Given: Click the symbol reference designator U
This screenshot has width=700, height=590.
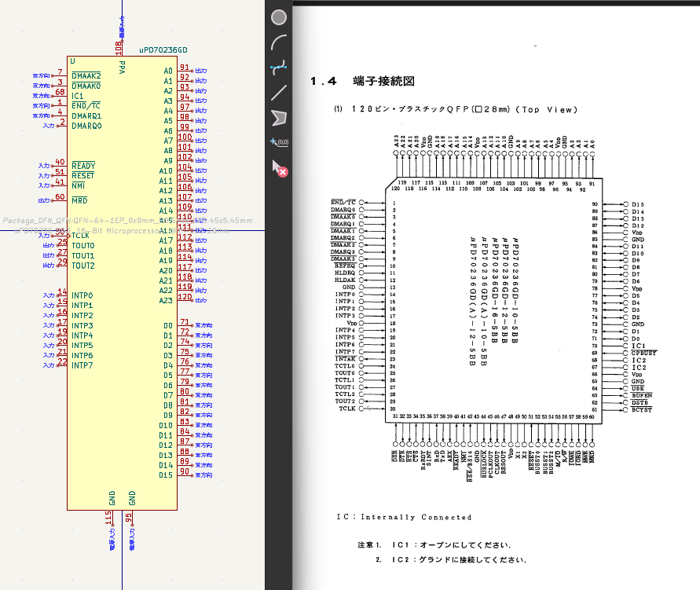Looking at the screenshot, I should pos(73,60).
